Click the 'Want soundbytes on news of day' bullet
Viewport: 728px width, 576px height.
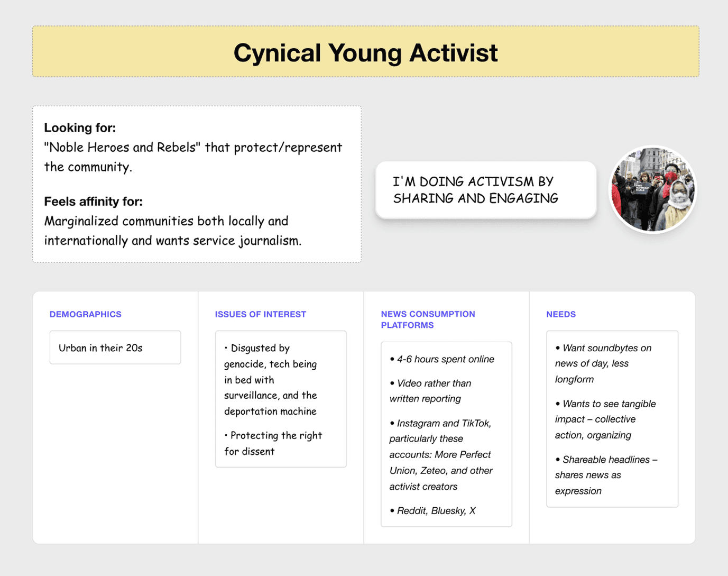click(603, 363)
